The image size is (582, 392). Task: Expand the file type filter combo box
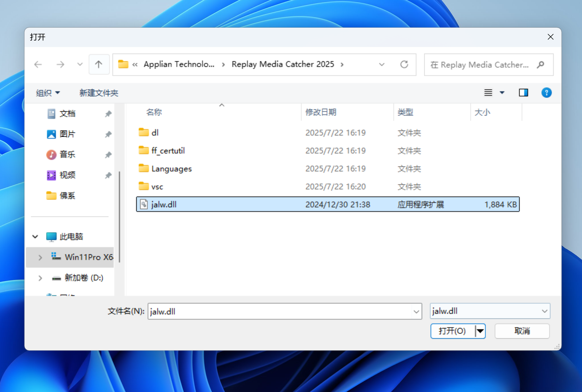544,311
